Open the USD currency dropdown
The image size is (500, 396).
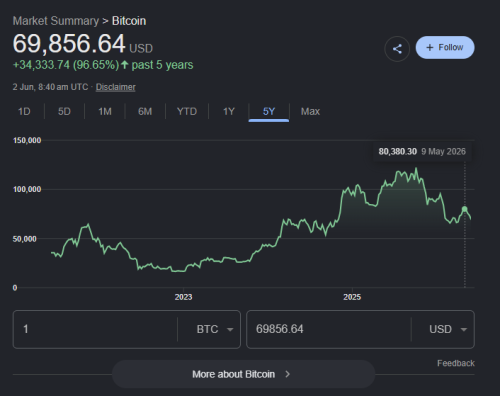click(448, 329)
